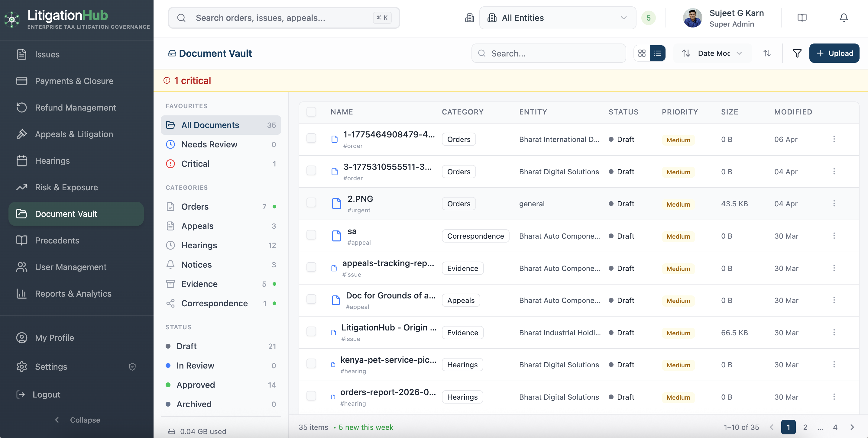Screen dimensions: 868x438
Task: Open Sujeet G Karn profile avatar
Action: click(692, 18)
